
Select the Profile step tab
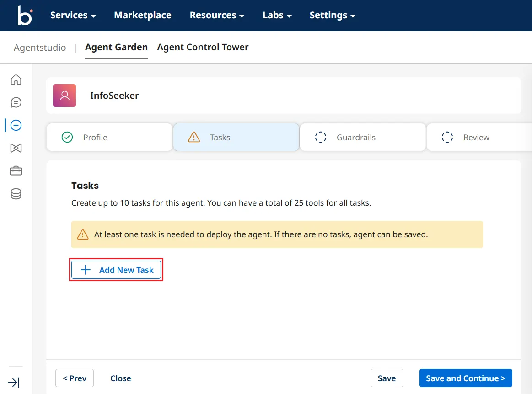[109, 137]
